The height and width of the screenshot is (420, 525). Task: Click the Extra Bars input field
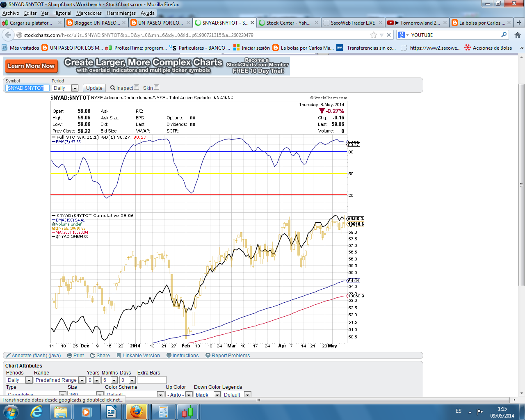152,380
